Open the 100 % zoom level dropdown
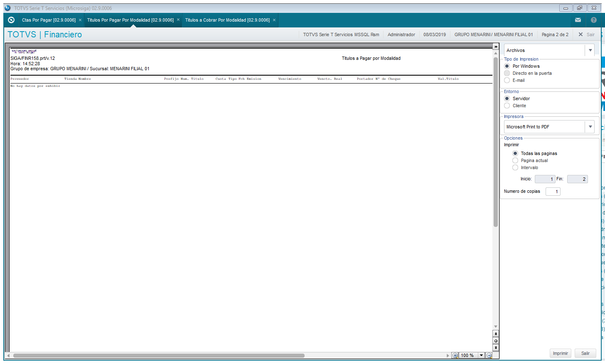This screenshot has height=364, width=605. pyautogui.click(x=481, y=355)
